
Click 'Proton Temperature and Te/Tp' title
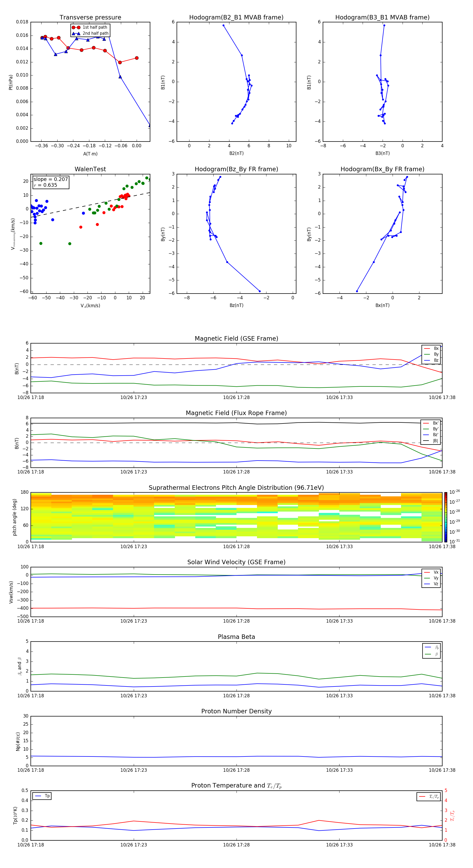[236, 786]
